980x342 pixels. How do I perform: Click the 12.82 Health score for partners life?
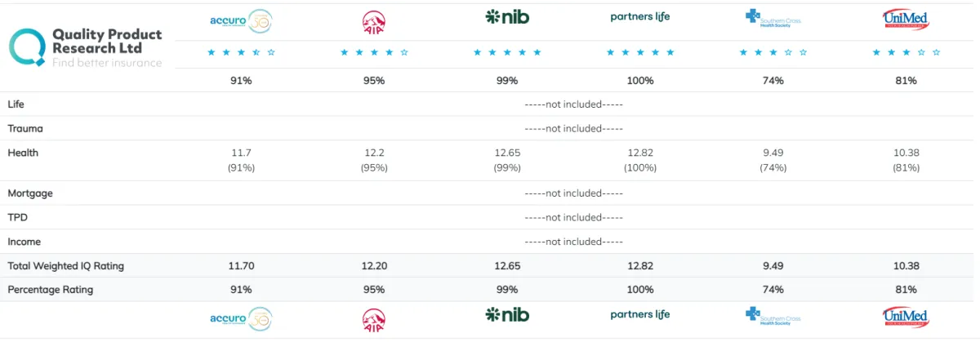point(640,153)
